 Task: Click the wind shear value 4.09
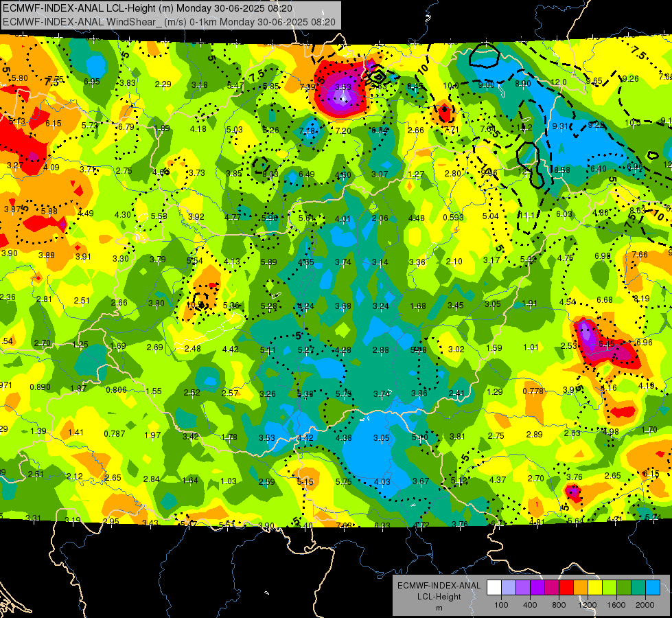coord(51,168)
